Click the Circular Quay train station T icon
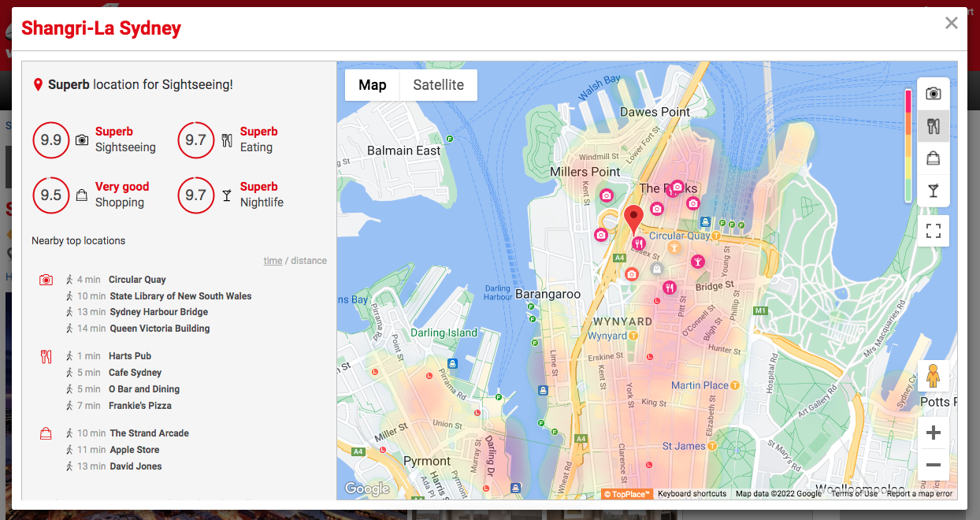 (x=716, y=236)
